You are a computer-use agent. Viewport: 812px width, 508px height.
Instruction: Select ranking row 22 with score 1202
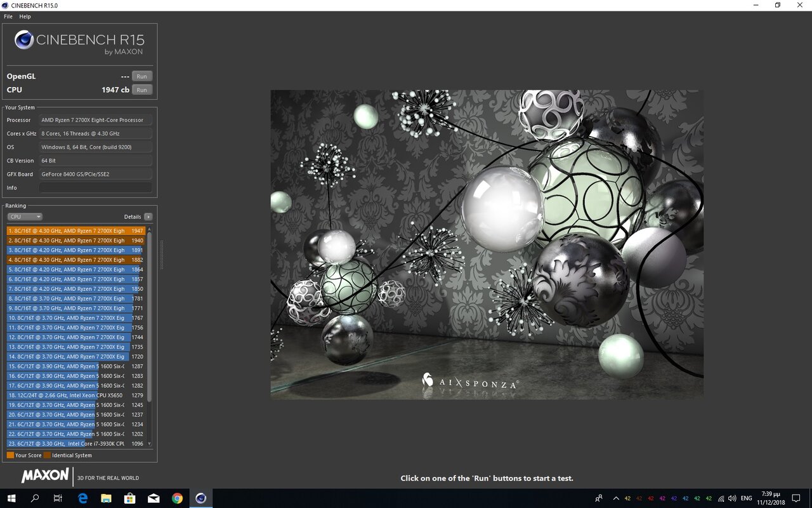click(x=76, y=434)
